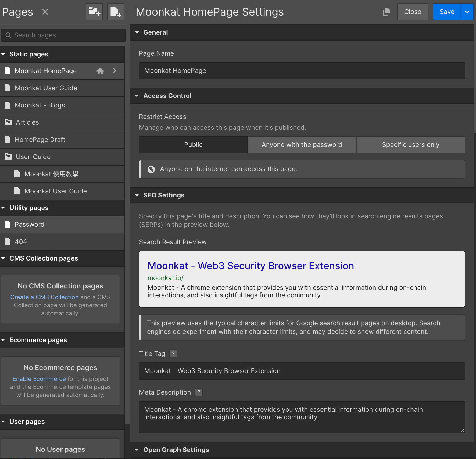The image size is (476, 459).
Task: Open Moonkat HomePage settings chevron arrow
Action: click(x=115, y=71)
